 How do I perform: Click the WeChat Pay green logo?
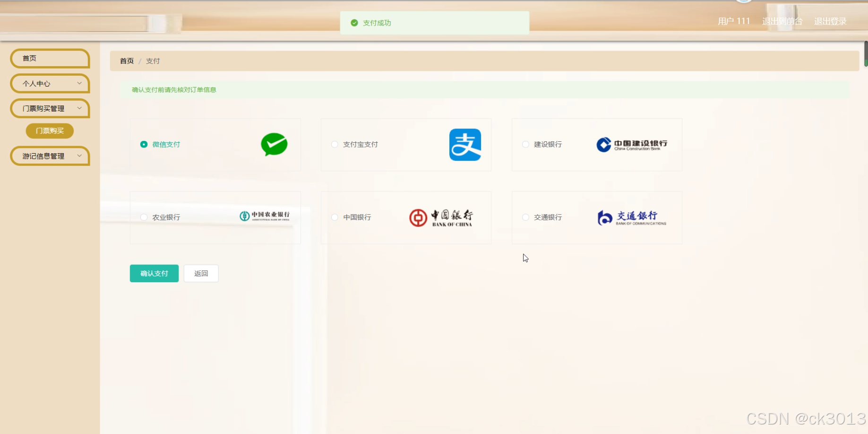tap(274, 144)
